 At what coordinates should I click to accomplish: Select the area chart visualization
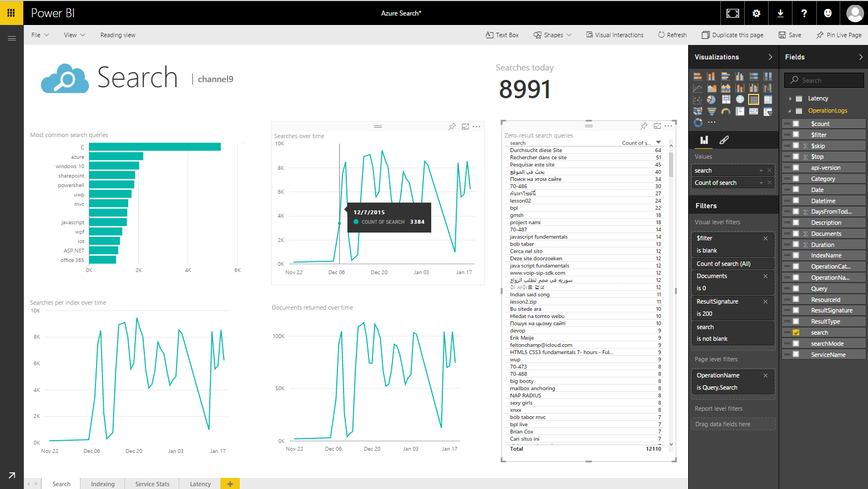pyautogui.click(x=711, y=88)
